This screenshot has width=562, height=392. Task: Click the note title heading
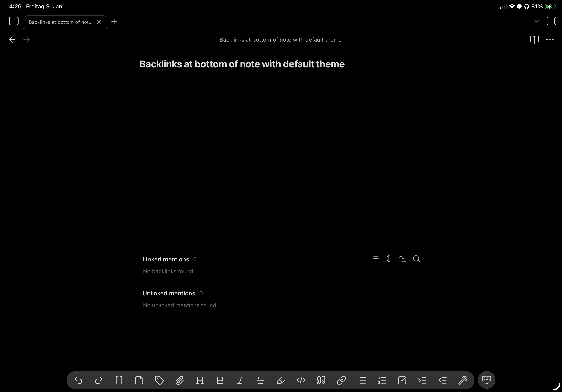pyautogui.click(x=242, y=64)
